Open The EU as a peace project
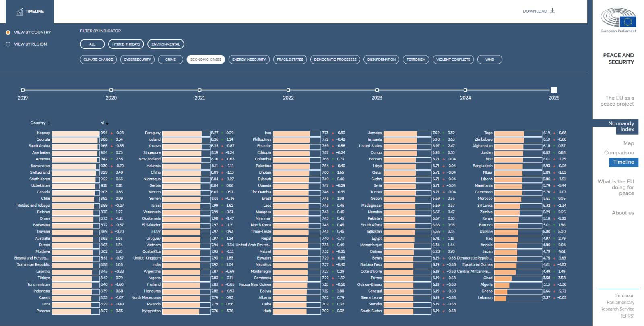This screenshot has width=644, height=326. coord(617,101)
